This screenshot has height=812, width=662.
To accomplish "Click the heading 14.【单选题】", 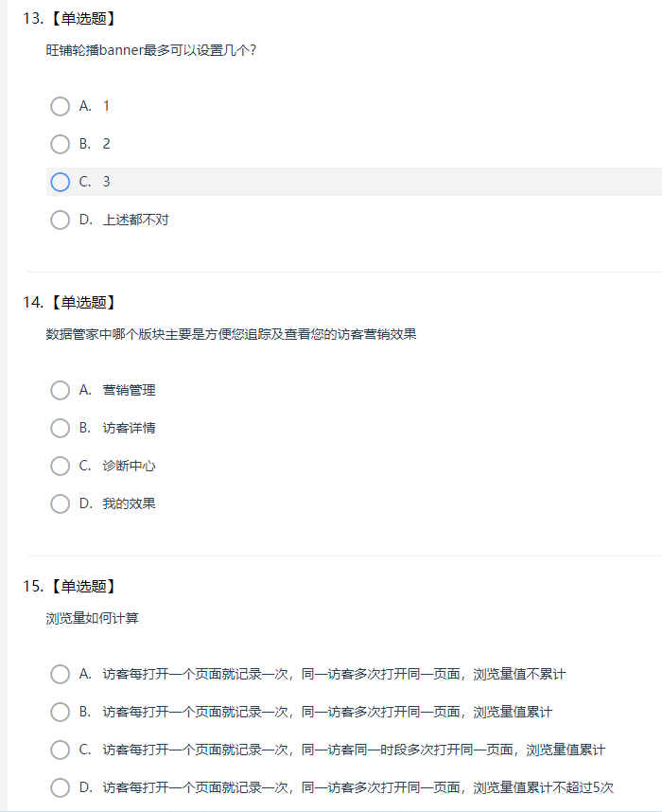I will point(70,303).
